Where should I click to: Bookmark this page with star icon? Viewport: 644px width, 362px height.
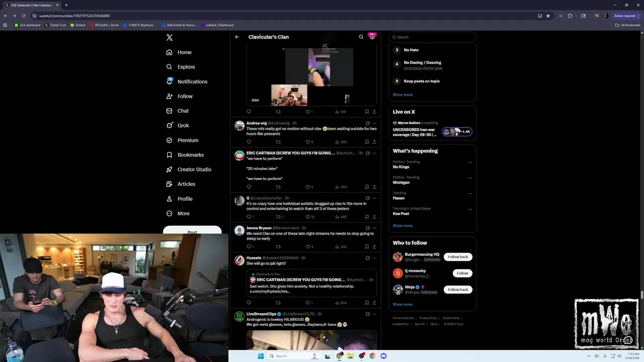point(548,16)
